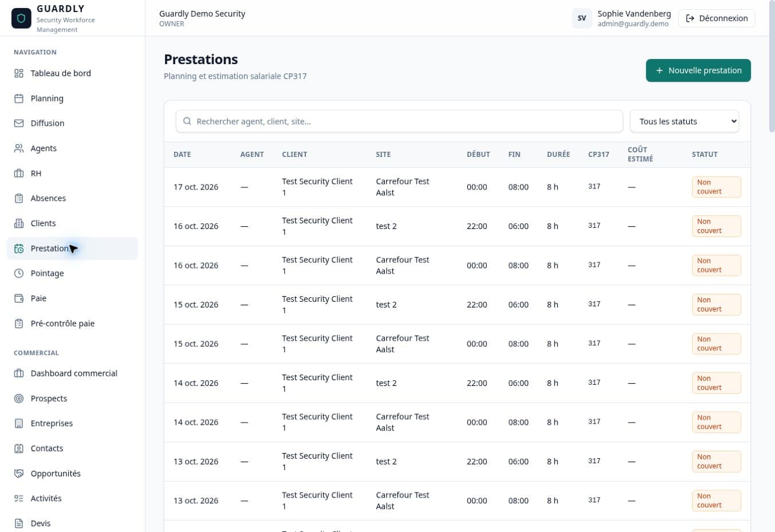Screen dimensions: 775x532
Task: Click the RH briefcase icon
Action: [19, 174]
